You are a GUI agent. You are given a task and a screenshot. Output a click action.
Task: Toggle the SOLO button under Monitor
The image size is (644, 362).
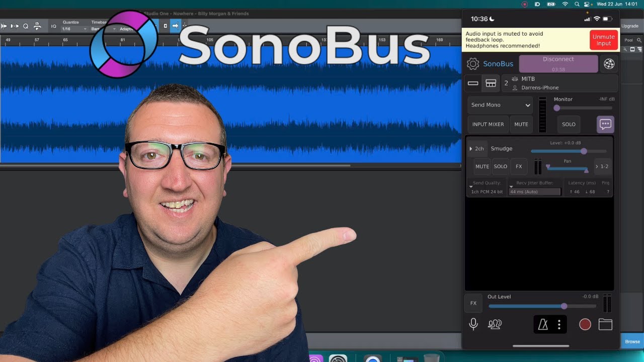tap(569, 124)
